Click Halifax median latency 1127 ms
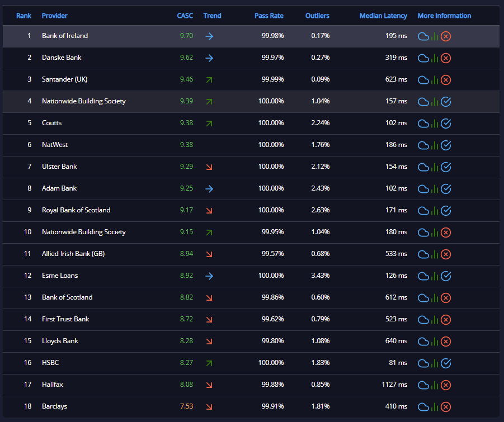This screenshot has height=422, width=504. [394, 385]
